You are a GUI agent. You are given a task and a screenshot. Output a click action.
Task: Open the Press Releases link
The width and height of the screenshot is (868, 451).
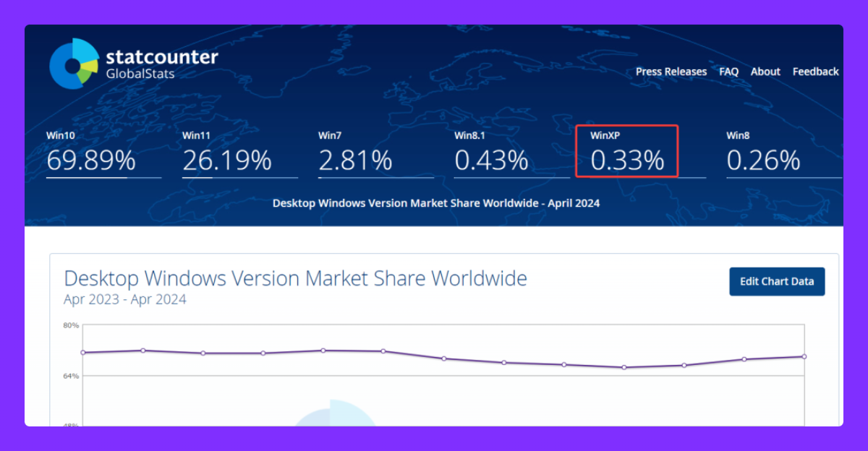671,72
